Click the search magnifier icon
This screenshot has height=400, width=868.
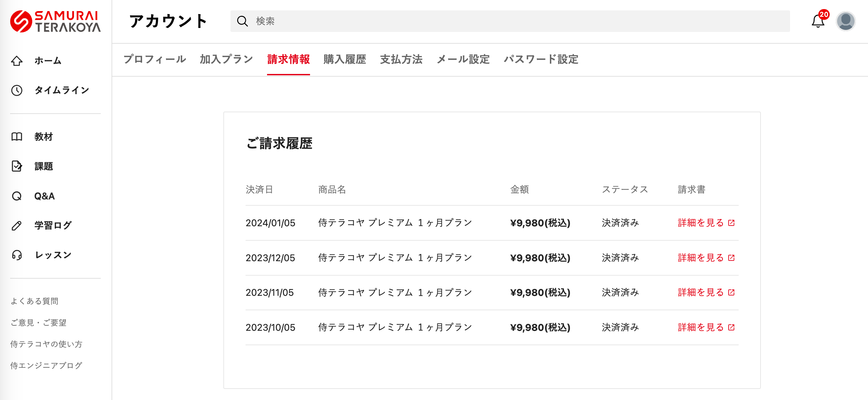click(x=242, y=21)
